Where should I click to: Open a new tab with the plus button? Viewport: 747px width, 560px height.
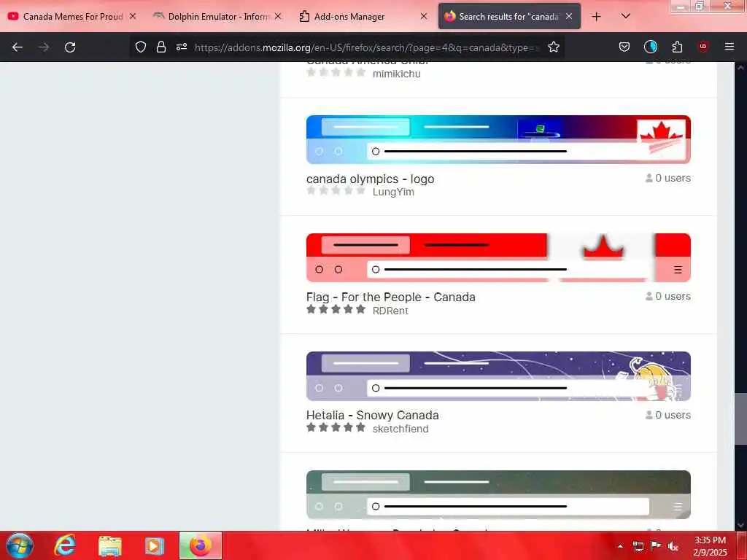click(x=596, y=17)
